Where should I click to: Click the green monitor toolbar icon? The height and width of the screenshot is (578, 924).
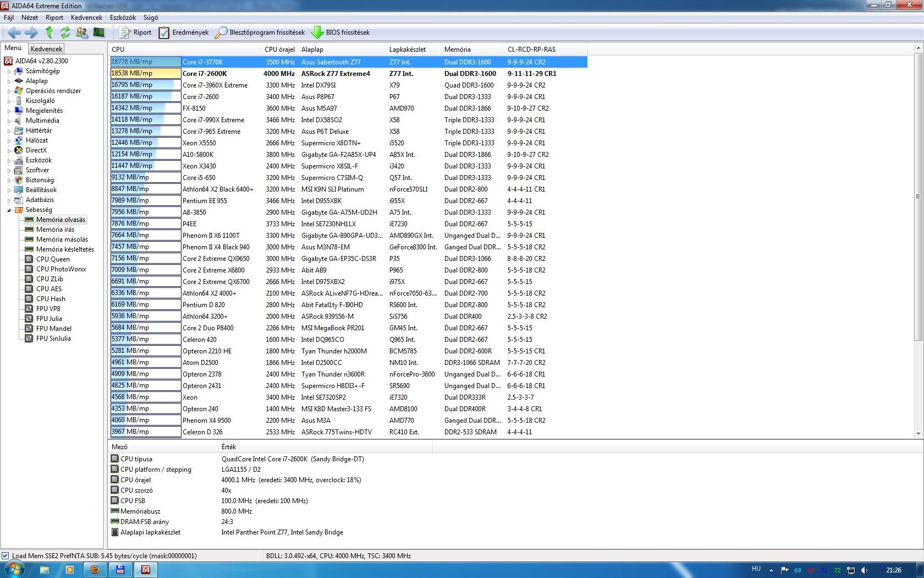[x=98, y=32]
